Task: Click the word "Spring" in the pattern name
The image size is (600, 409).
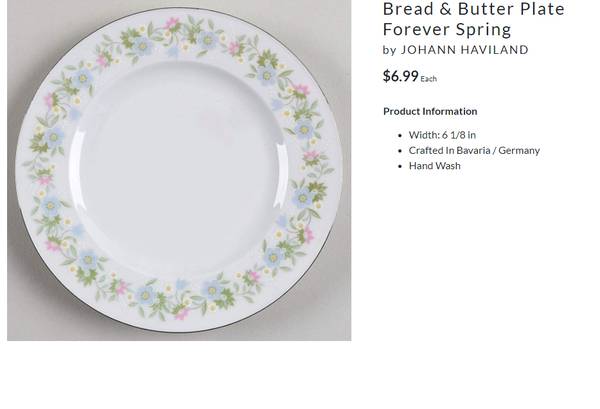Action: tap(484, 29)
